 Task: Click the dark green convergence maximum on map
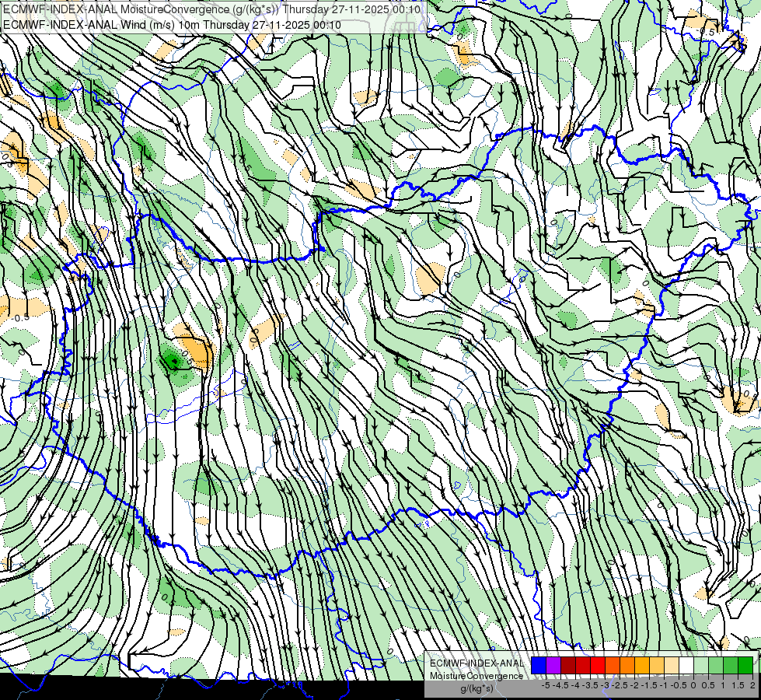[x=173, y=360]
